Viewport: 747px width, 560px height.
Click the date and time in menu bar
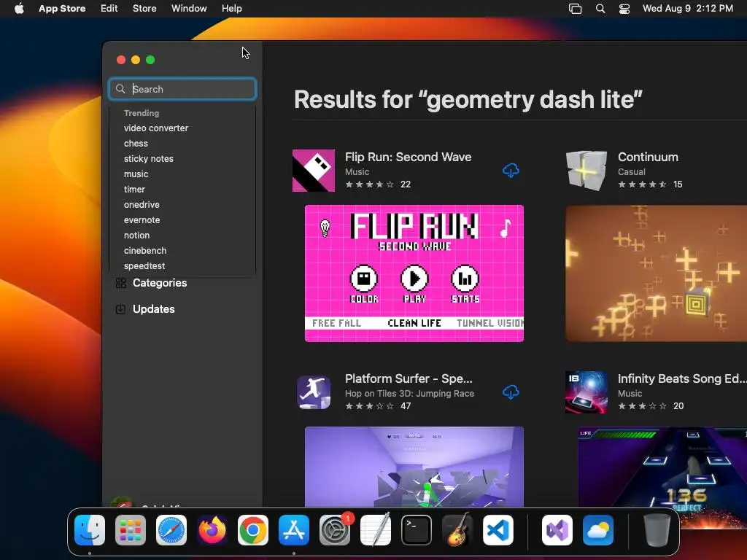(x=687, y=9)
